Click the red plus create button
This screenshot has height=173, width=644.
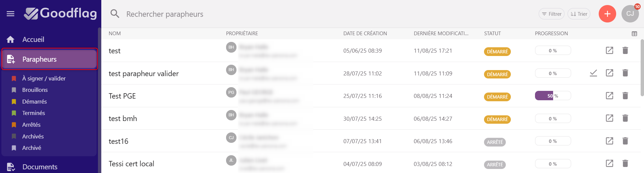tap(607, 14)
